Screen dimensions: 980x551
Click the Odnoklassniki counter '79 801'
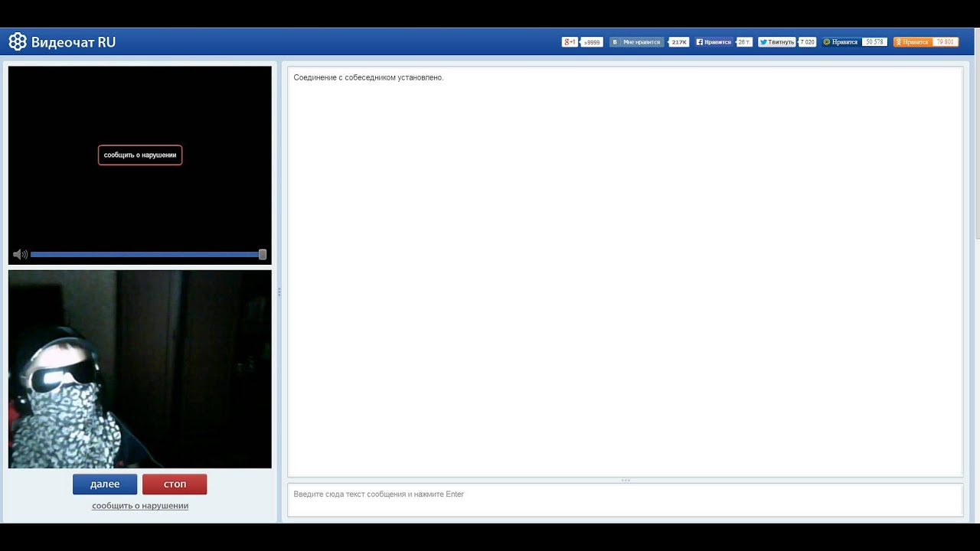[x=945, y=42]
